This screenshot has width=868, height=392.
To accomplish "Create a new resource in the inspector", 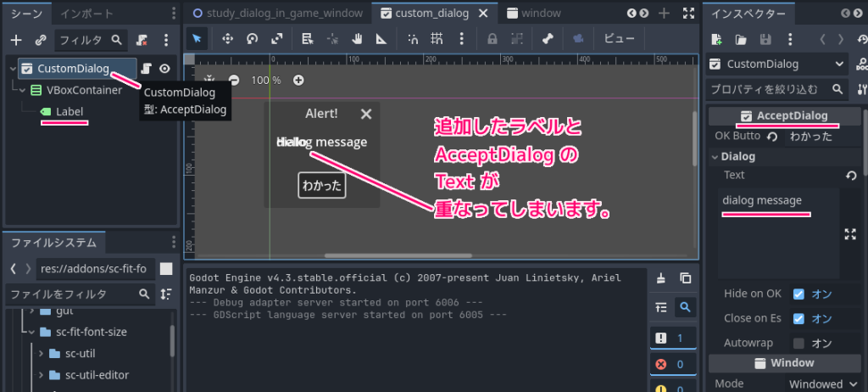I will 716,39.
